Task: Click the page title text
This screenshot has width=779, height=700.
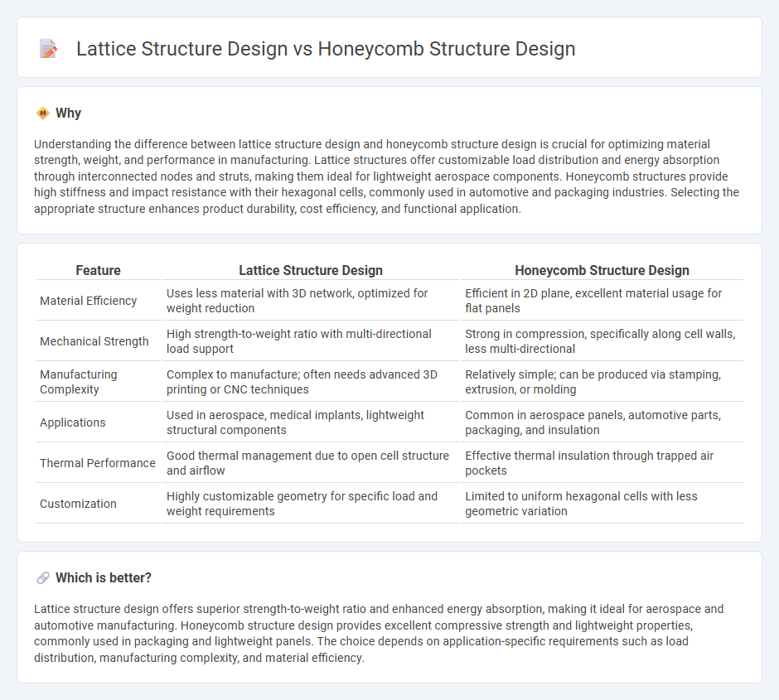Action: 326,50
